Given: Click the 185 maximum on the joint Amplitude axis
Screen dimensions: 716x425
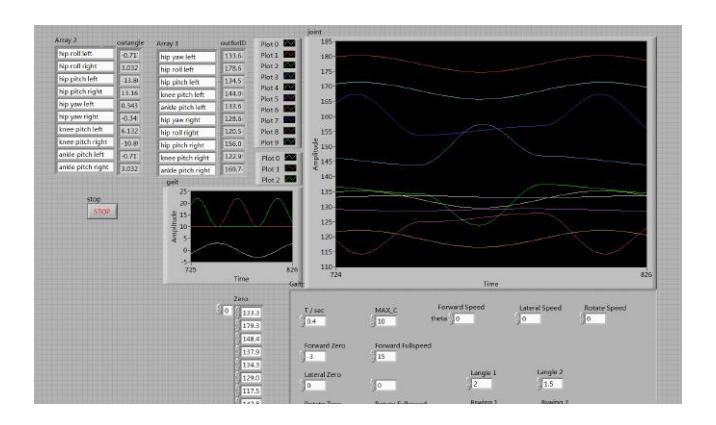Looking at the screenshot, I should click(326, 42).
